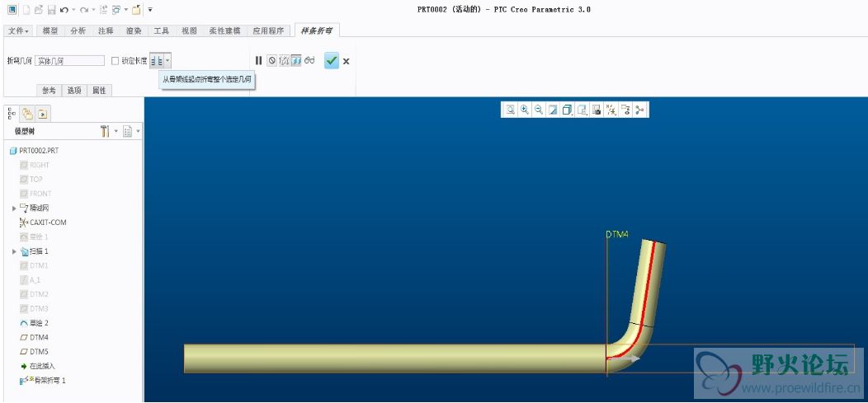Open the 参考 panel tab
This screenshot has width=868, height=403.
point(49,91)
